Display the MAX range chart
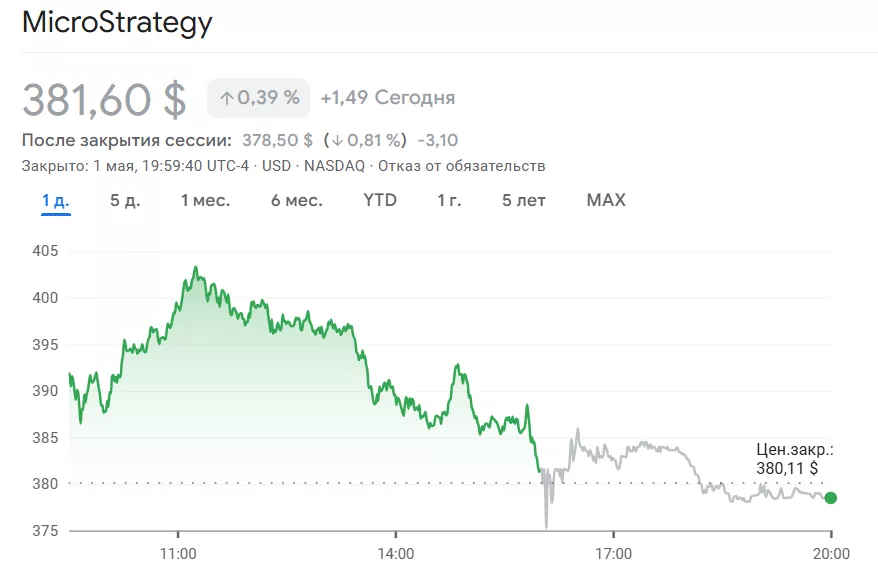The height and width of the screenshot is (582, 878). (x=606, y=200)
